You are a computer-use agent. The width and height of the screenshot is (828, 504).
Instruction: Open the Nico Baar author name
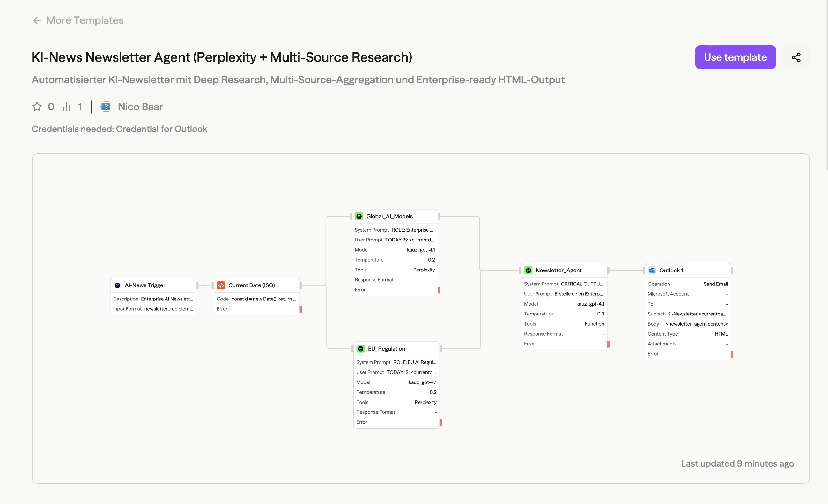point(140,107)
